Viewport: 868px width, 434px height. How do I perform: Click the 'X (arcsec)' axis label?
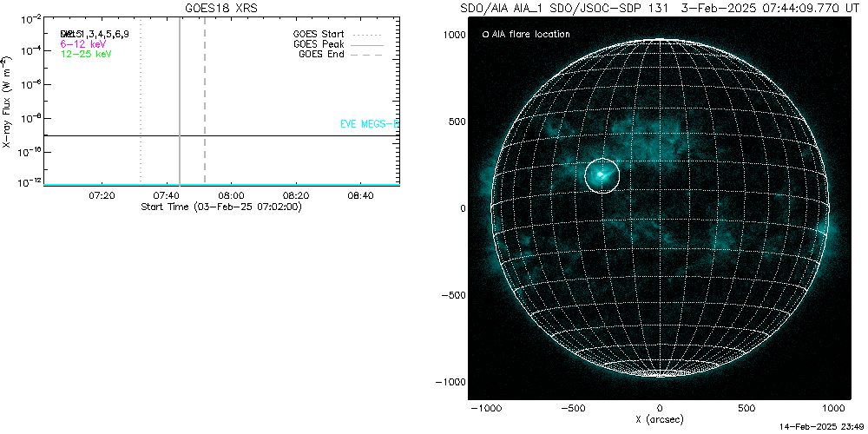tap(660, 419)
